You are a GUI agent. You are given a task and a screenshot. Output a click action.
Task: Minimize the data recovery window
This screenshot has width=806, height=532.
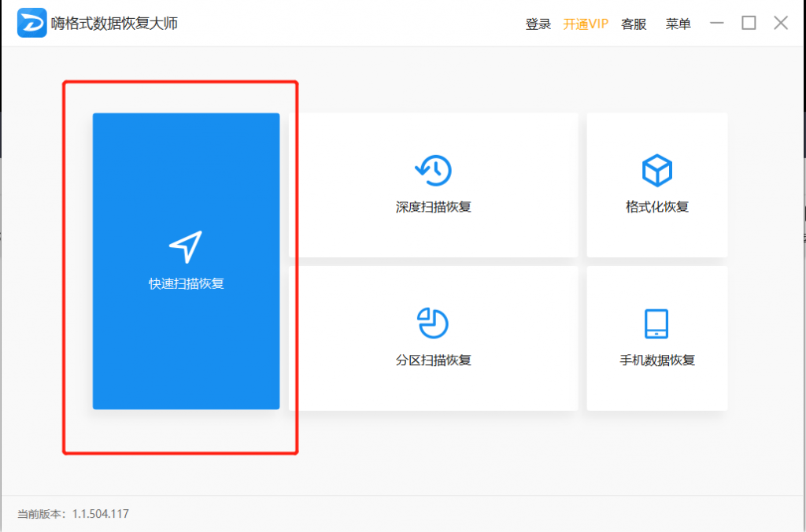pos(717,23)
